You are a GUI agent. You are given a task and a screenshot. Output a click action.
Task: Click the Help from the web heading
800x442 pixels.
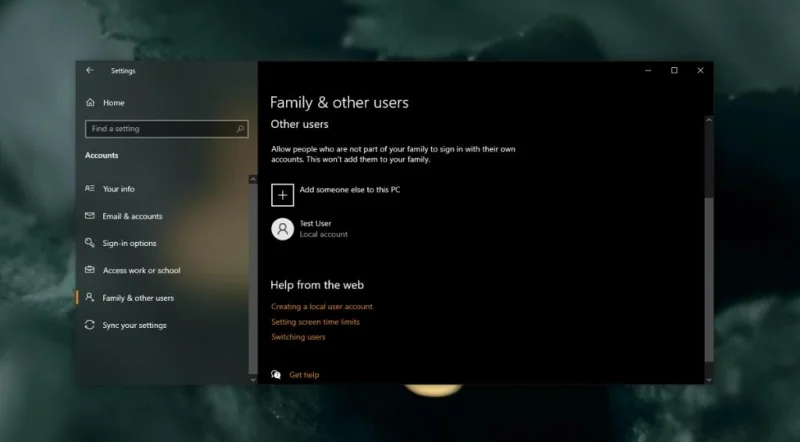pos(317,285)
